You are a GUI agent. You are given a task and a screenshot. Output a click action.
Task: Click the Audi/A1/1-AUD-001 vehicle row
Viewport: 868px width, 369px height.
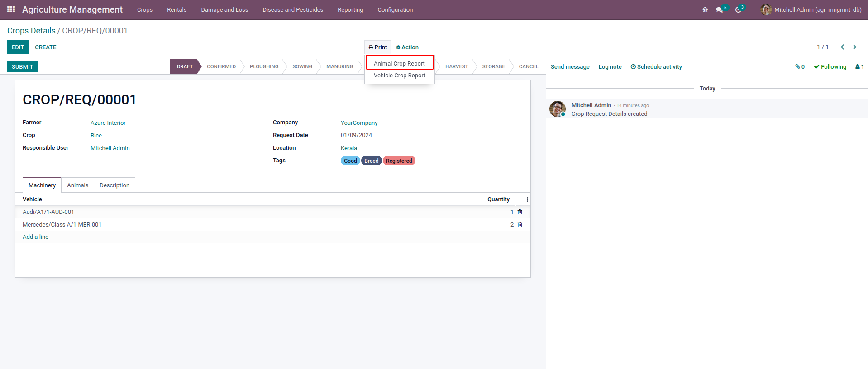[273, 212]
